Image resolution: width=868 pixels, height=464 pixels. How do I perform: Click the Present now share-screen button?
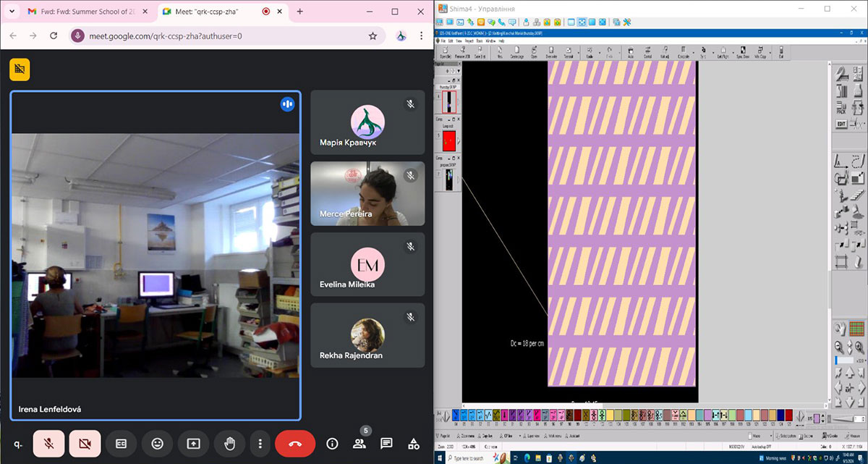click(193, 443)
